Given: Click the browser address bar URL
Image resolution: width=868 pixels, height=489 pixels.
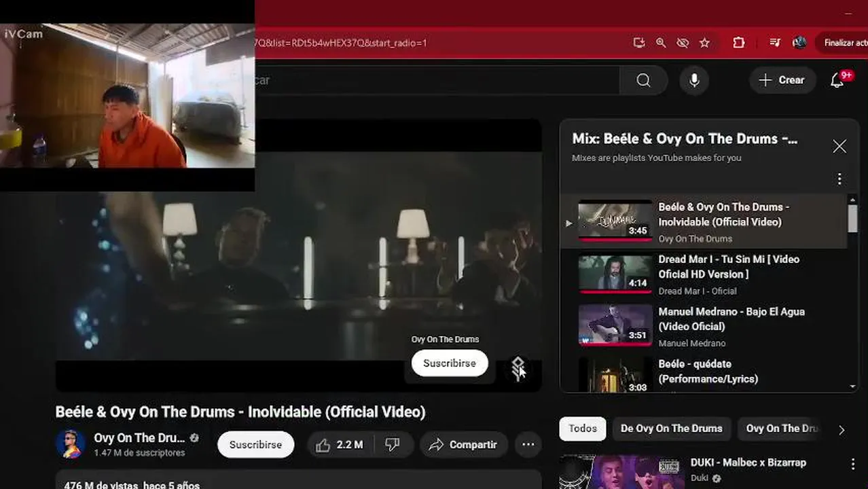Looking at the screenshot, I should (341, 43).
